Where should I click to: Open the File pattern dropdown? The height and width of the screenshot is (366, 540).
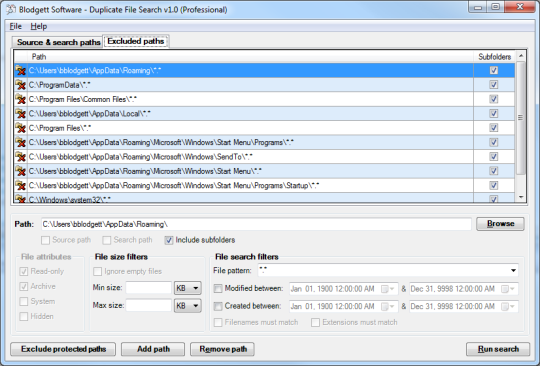point(513,271)
